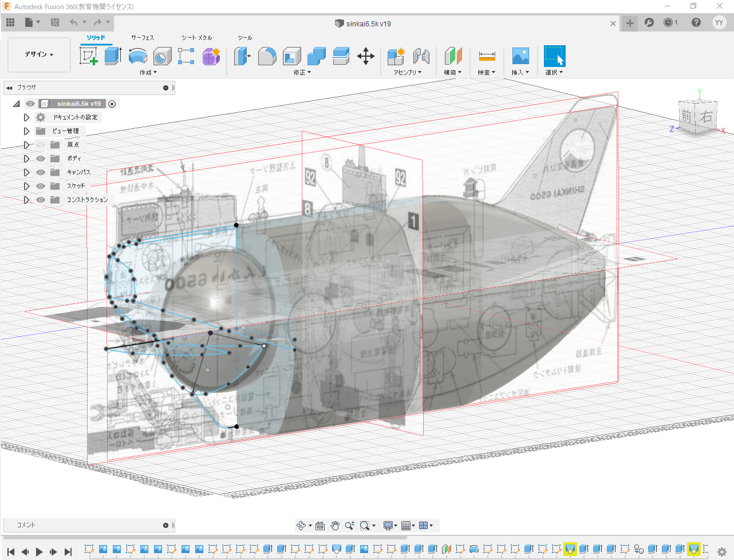Hide the スケッチ folder
734x560 pixels.
41,186
